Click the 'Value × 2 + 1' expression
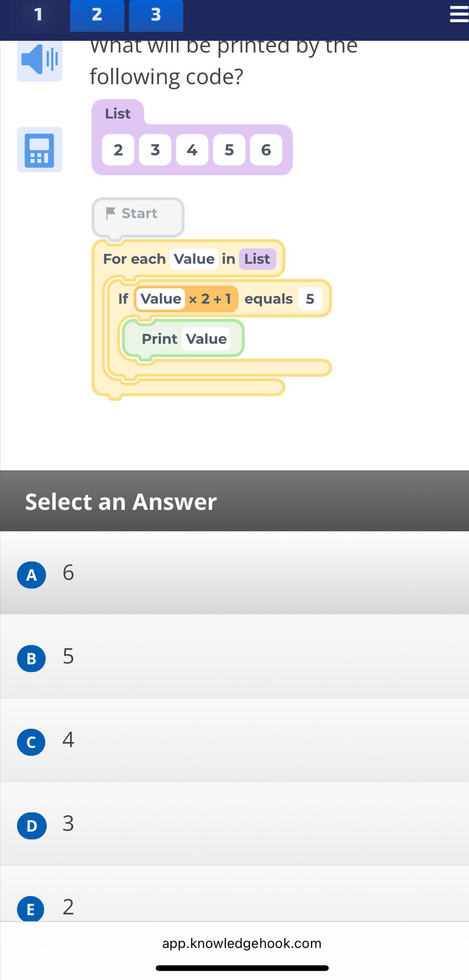This screenshot has height=980, width=469. click(x=186, y=299)
